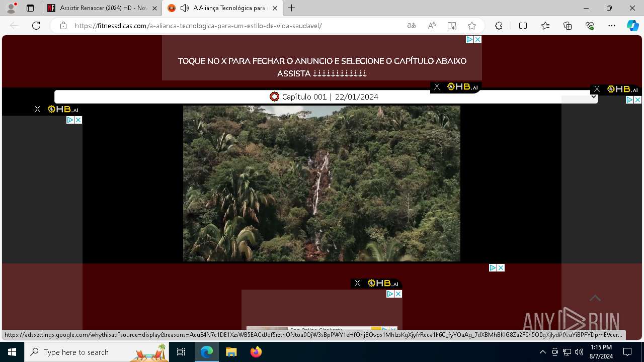View site information padlock icon
This screenshot has width=644, height=362.
(63, 26)
